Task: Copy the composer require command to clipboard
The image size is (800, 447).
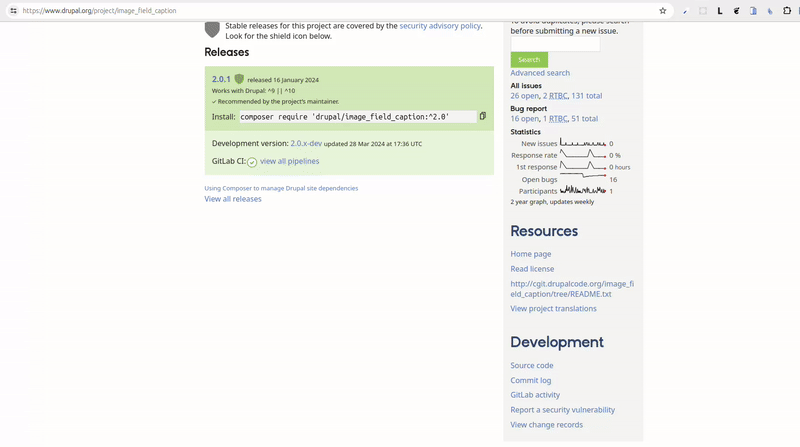Action: click(483, 116)
